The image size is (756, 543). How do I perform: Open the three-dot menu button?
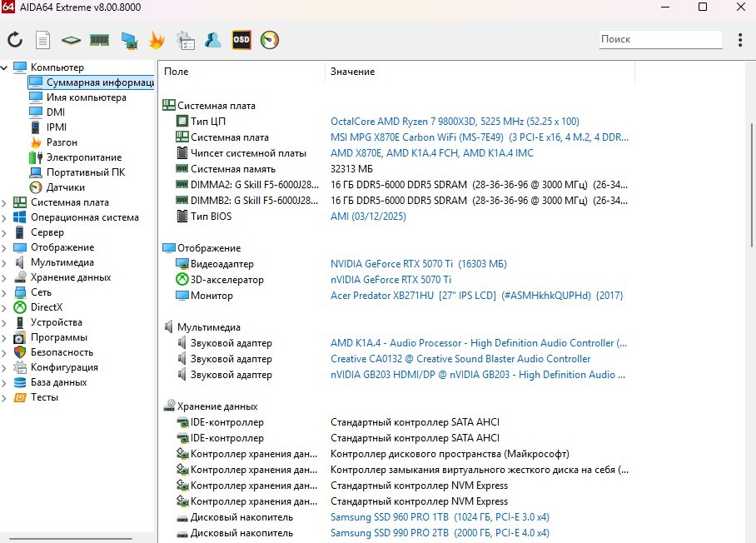click(x=740, y=39)
